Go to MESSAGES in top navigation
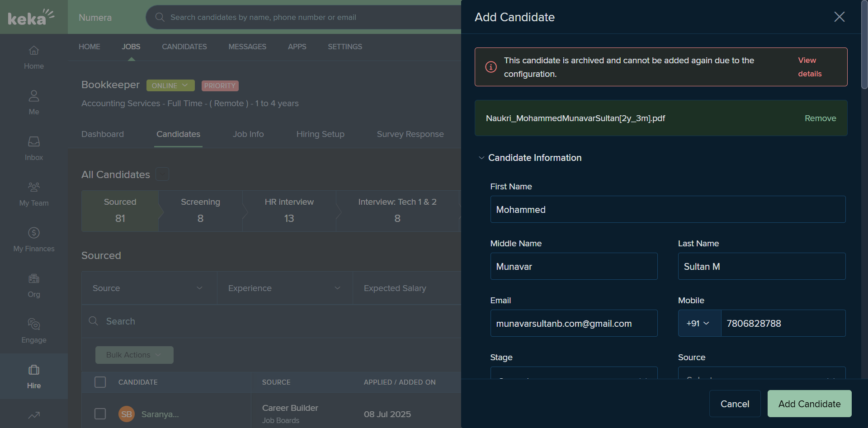The width and height of the screenshot is (868, 428). tap(247, 47)
